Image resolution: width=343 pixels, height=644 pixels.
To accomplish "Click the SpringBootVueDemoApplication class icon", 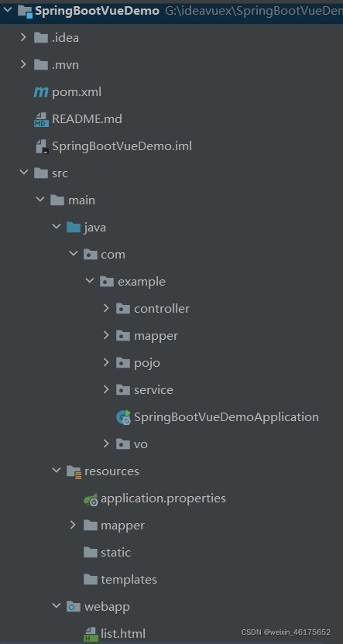I will pyautogui.click(x=123, y=417).
